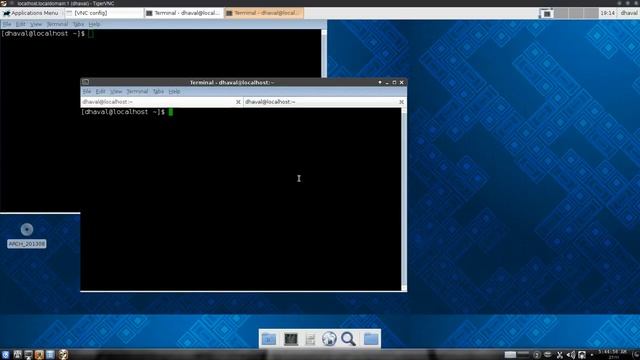Image resolution: width=640 pixels, height=360 pixels.
Task: Click the volume speaker icon in system tray
Action: [571, 355]
